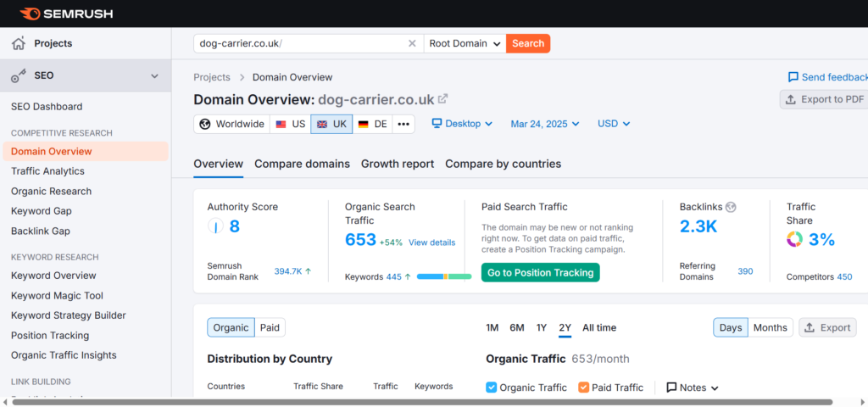Toggle the Organic Traffic checkbox
Viewport: 868px width, 407px height.
491,387
